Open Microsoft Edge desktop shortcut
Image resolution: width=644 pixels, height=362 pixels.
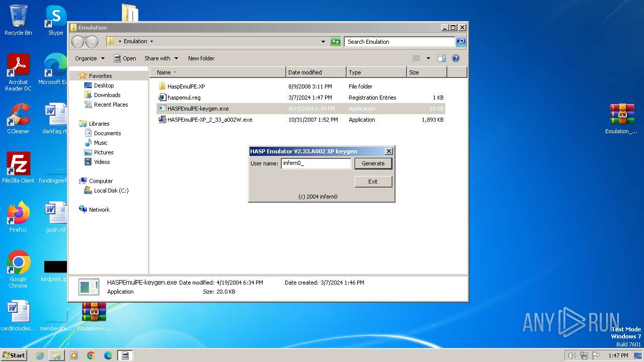(x=53, y=69)
